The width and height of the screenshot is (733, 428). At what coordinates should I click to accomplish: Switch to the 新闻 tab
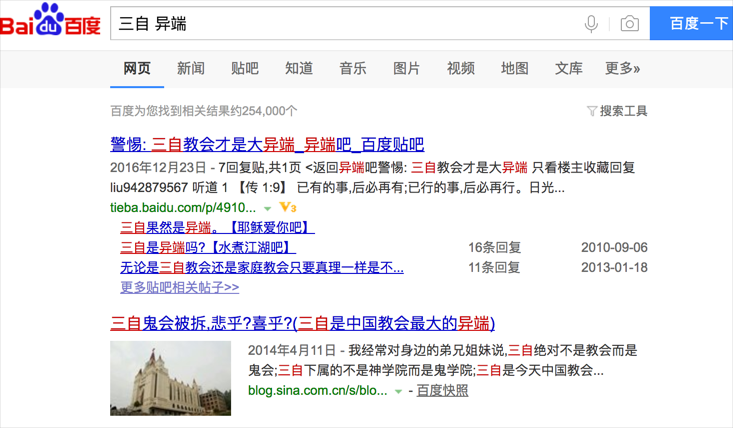(x=191, y=68)
